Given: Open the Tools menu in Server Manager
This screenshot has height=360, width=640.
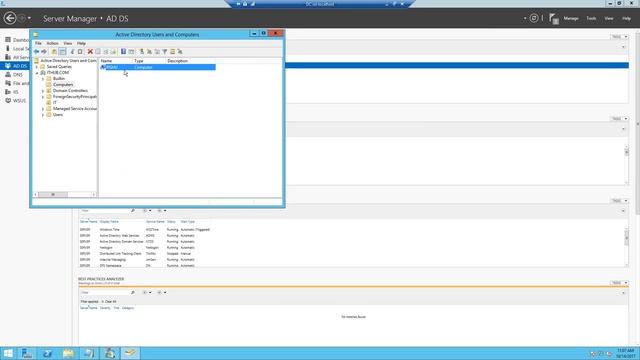Looking at the screenshot, I should [591, 18].
